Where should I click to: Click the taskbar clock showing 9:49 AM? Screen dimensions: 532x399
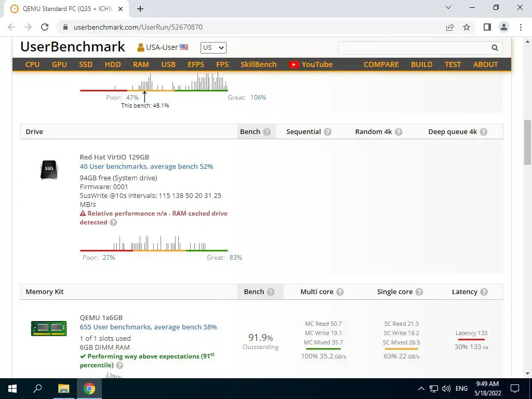pos(487,389)
